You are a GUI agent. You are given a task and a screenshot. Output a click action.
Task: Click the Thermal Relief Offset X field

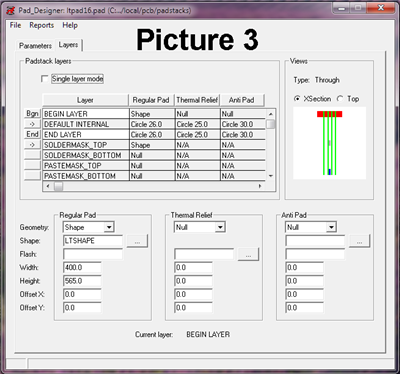[193, 294]
